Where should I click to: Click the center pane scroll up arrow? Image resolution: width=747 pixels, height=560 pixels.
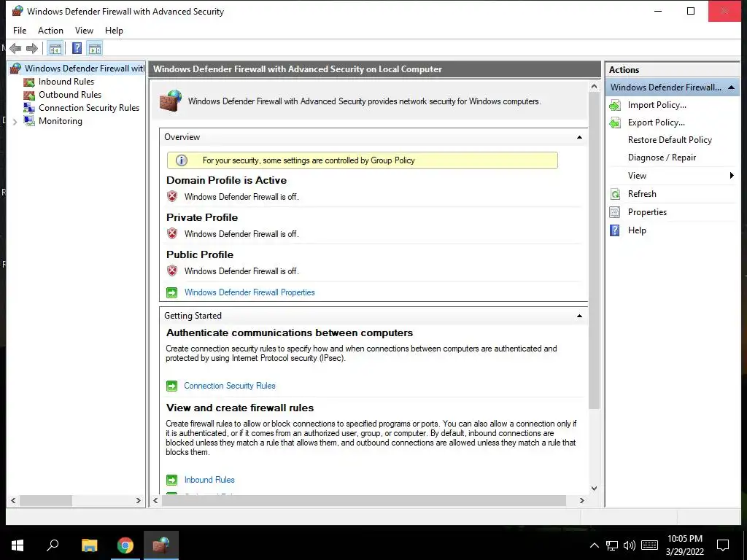[594, 87]
